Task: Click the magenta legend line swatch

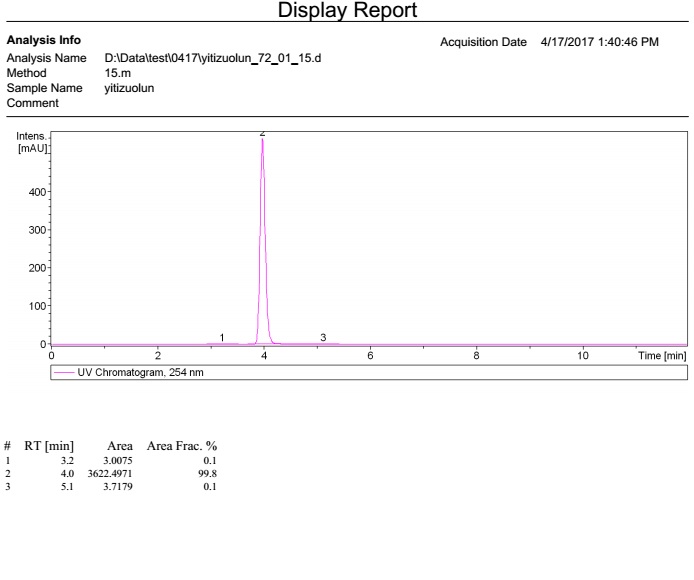Action: click(x=65, y=373)
